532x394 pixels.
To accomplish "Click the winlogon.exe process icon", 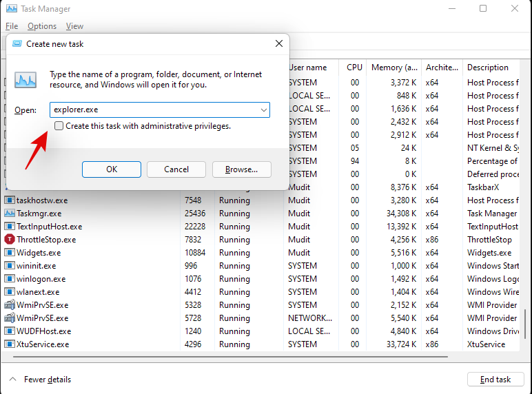I will 10,279.
